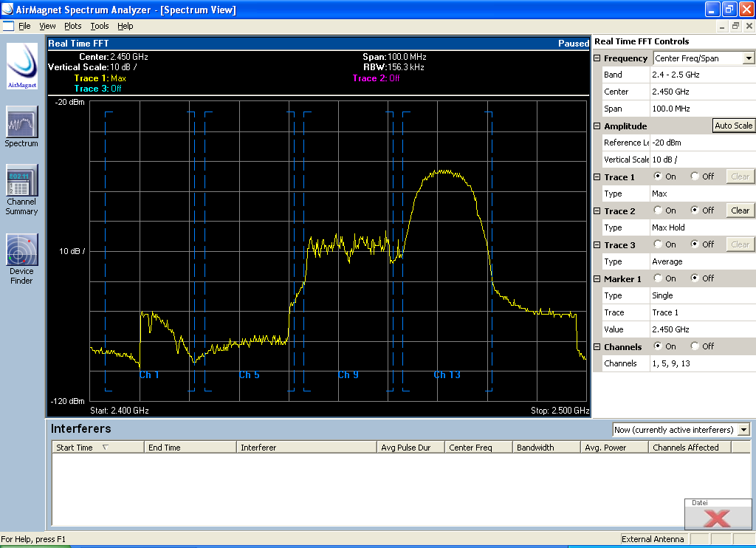Screen dimensions: 756x548
Task: Select Channels On radio button
Action: point(658,346)
